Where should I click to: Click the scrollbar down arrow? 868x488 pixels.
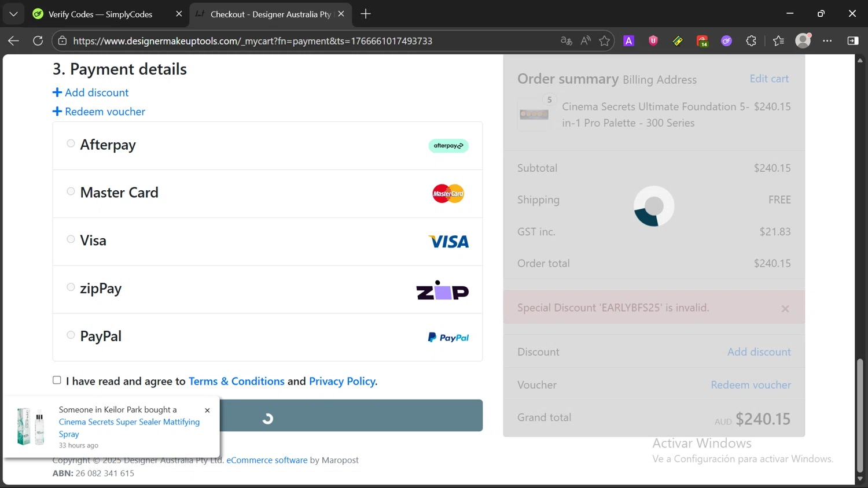[x=860, y=479]
